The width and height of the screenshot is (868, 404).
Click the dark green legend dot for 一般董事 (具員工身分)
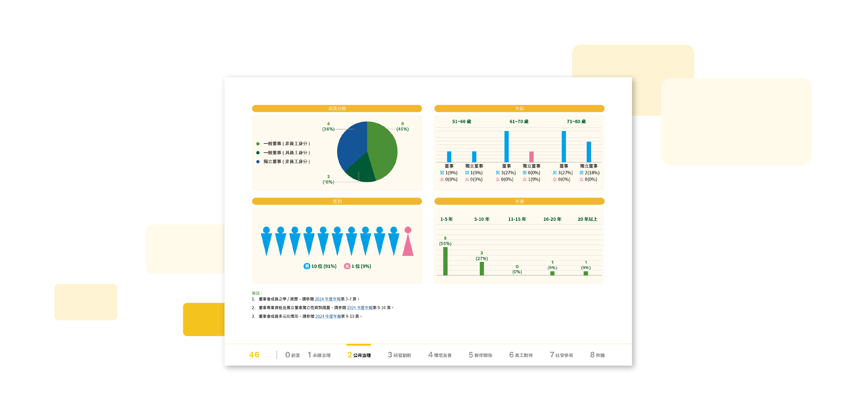coord(258,153)
